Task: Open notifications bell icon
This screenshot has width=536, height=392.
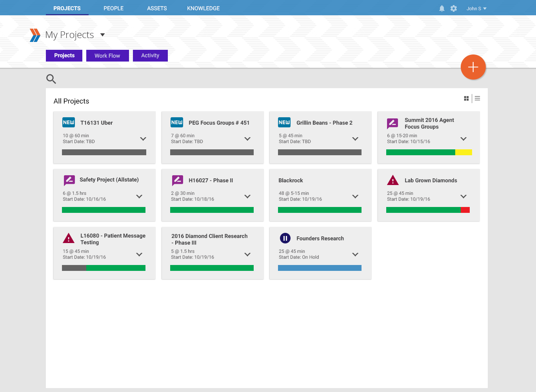Action: pos(442,8)
